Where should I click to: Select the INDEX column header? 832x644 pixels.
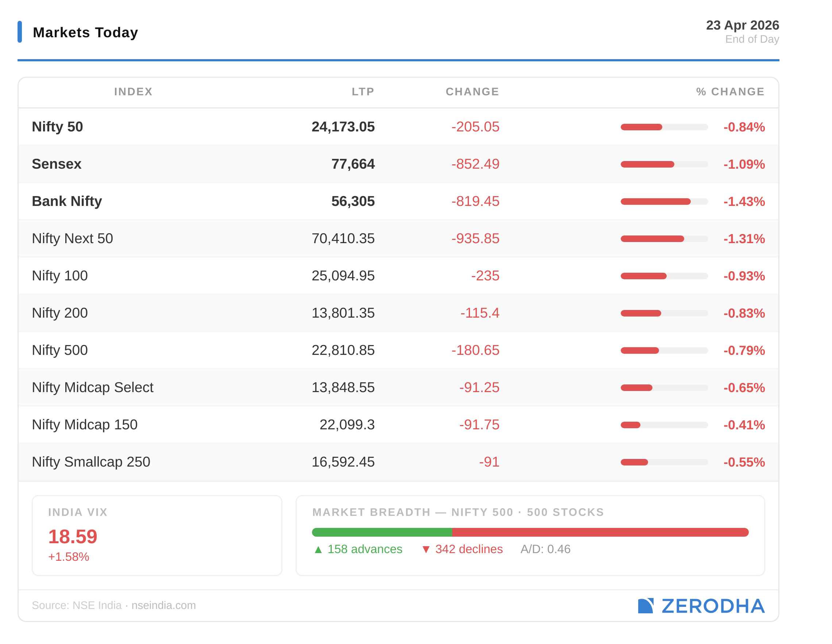point(133,92)
